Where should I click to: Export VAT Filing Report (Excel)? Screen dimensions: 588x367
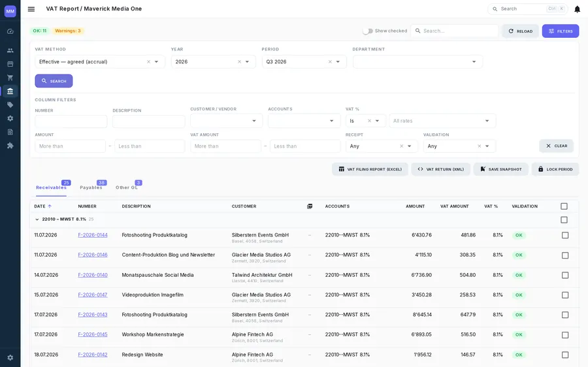tap(370, 169)
